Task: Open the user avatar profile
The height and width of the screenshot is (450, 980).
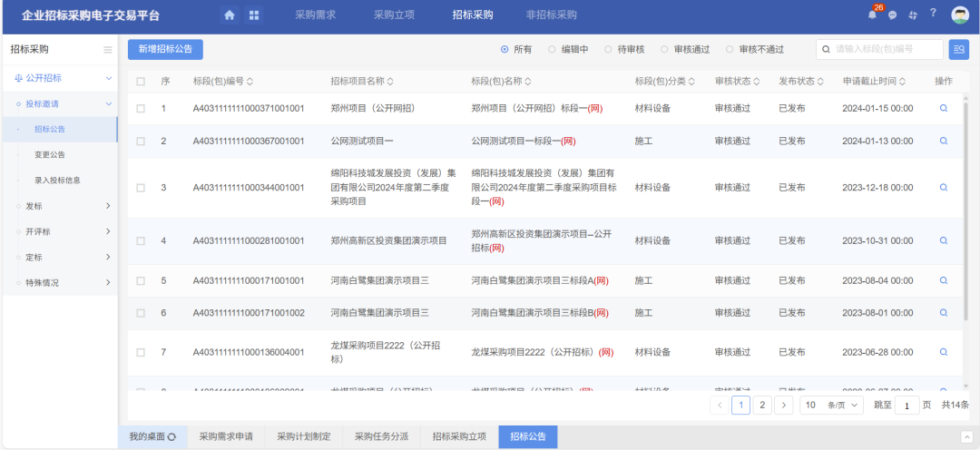Action: 959,15
